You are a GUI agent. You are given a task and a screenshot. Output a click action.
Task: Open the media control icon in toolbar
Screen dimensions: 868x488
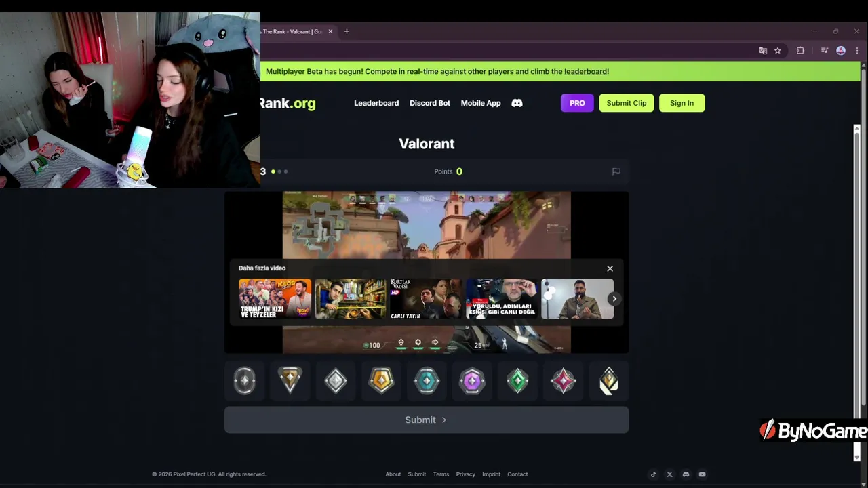pos(825,51)
